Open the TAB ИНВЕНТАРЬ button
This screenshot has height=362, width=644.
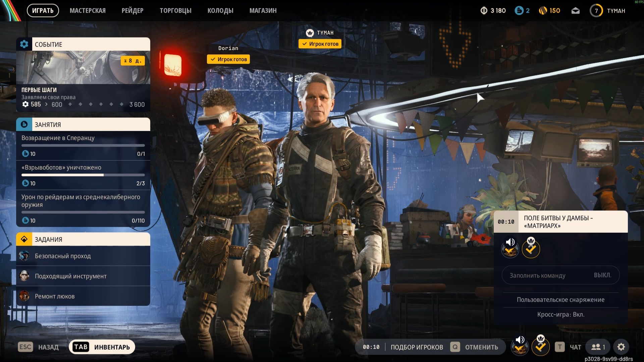[x=102, y=347]
